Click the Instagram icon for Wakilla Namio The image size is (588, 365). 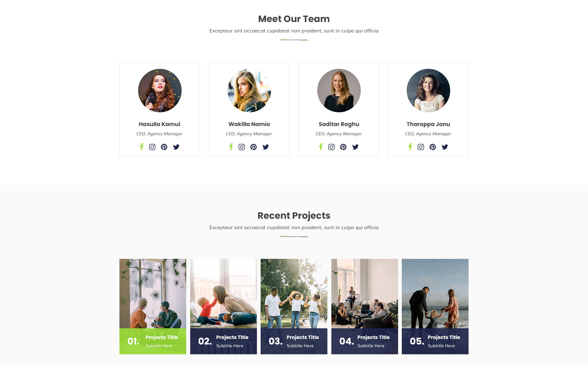pos(242,147)
